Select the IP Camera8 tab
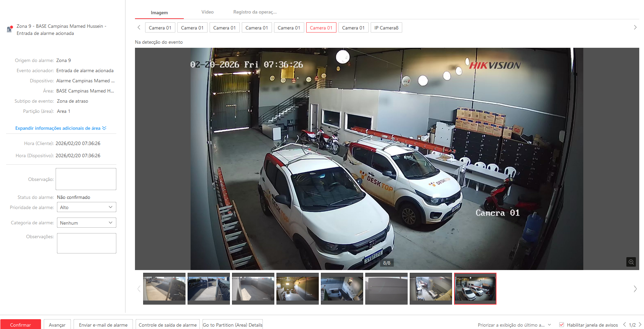The image size is (644, 329). point(386,28)
